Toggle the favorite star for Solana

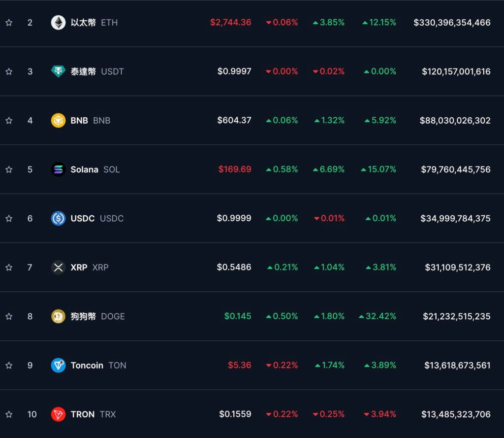(x=9, y=169)
